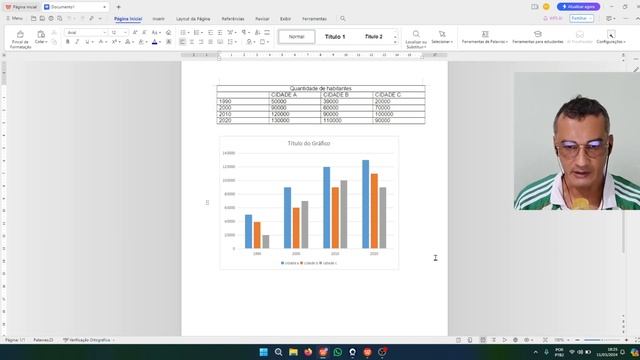The width and height of the screenshot is (640, 360).
Task: Open the Ferramentas tab
Action: (x=314, y=19)
